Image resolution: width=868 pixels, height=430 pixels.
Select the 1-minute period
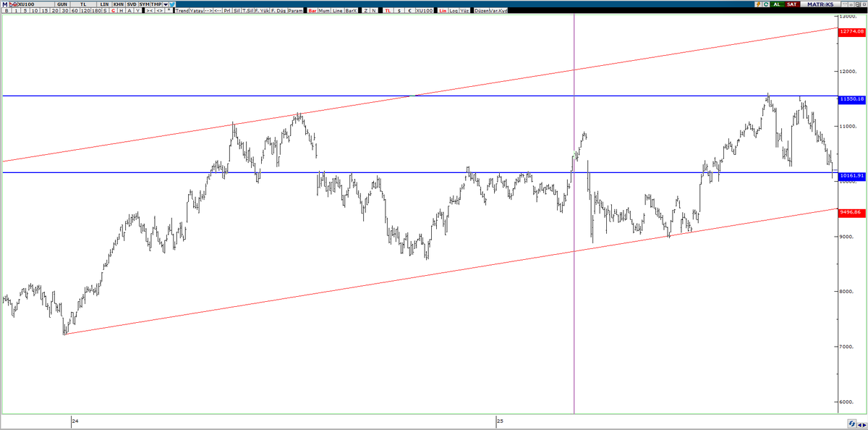pos(16,11)
